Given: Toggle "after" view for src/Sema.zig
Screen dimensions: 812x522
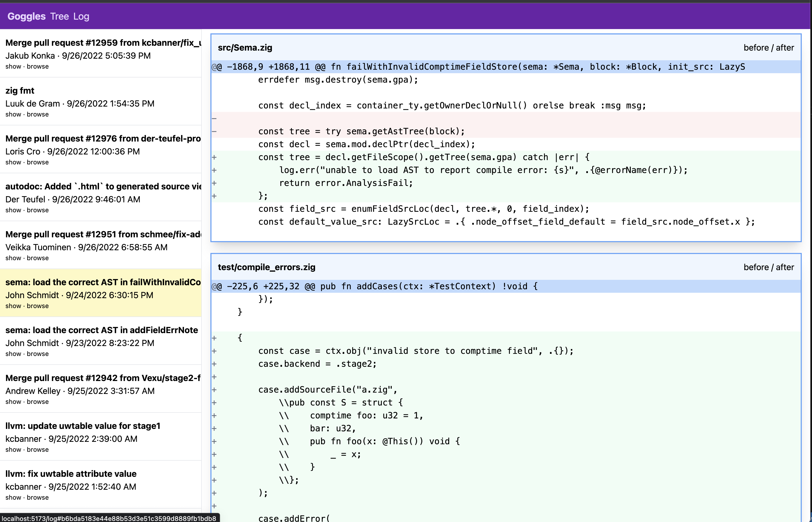Looking at the screenshot, I should (786, 47).
